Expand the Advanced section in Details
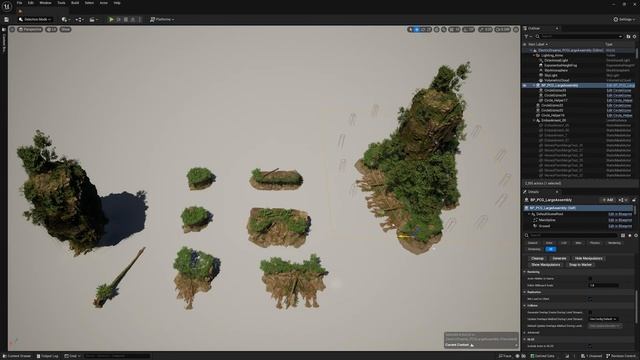 (525, 333)
